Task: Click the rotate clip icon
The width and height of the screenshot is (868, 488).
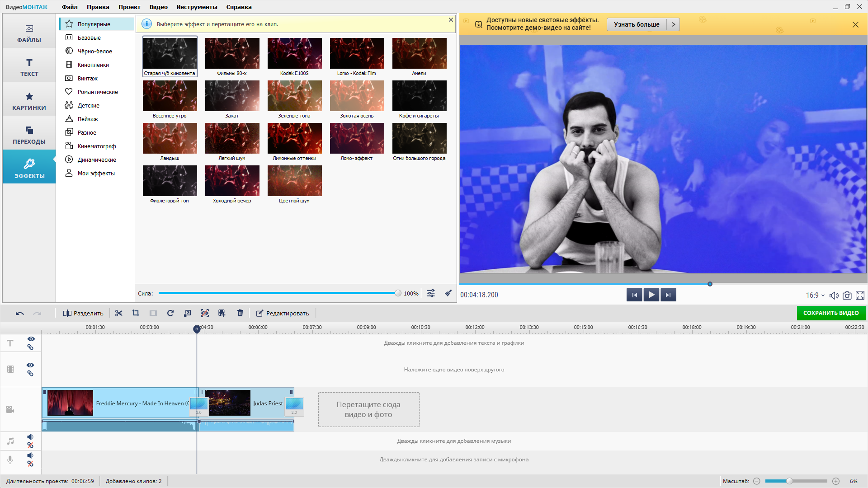Action: click(170, 313)
